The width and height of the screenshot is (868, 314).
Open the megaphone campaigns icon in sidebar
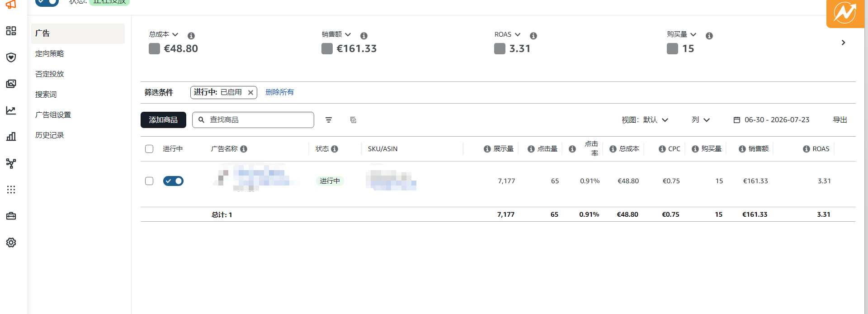tap(11, 5)
